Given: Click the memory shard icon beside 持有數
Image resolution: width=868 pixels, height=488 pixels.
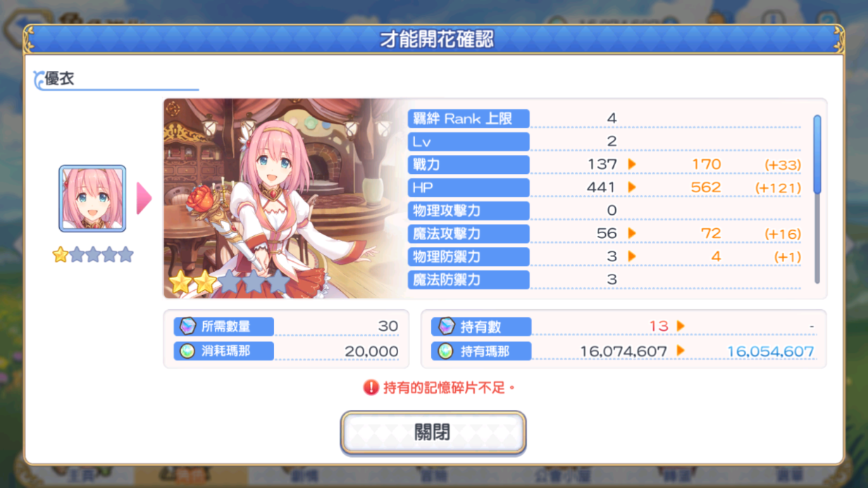Looking at the screenshot, I should pos(446,326).
